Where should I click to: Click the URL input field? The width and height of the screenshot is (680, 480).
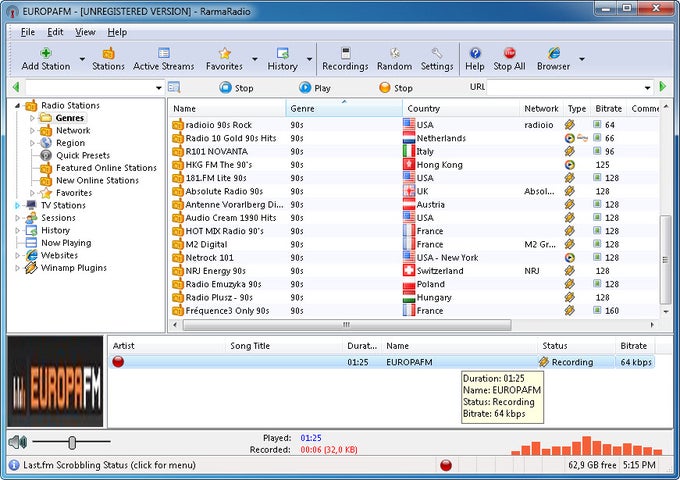tap(565, 88)
